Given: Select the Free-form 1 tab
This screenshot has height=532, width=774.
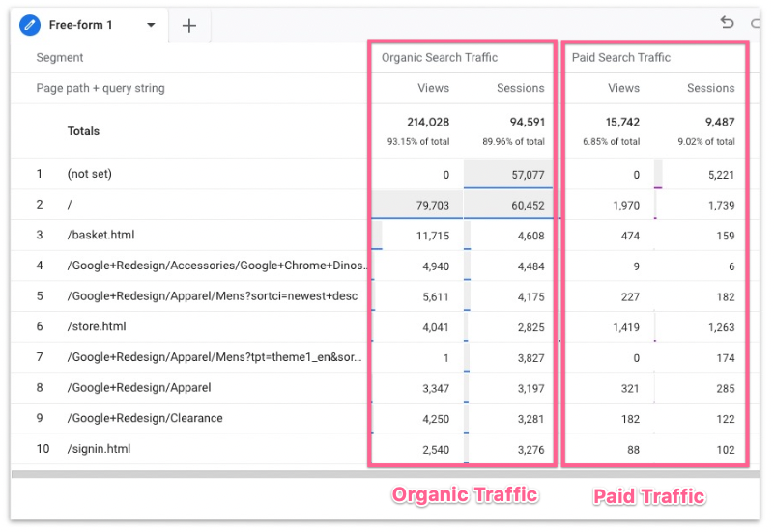Looking at the screenshot, I should 82,25.
